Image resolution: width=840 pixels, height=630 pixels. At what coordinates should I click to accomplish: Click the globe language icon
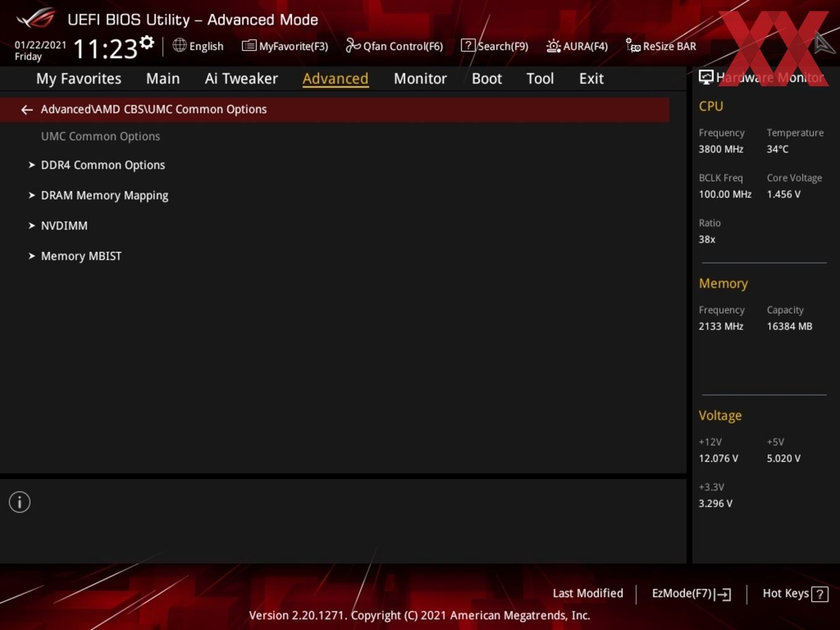click(x=179, y=45)
